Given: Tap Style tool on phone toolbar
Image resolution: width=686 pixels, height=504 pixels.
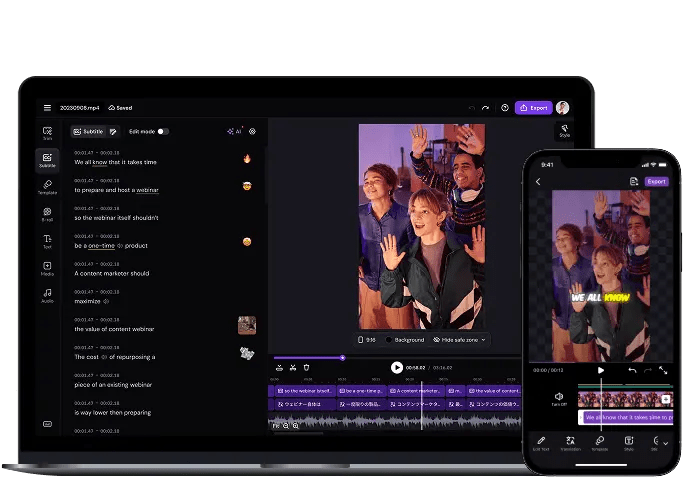Looking at the screenshot, I should (629, 443).
